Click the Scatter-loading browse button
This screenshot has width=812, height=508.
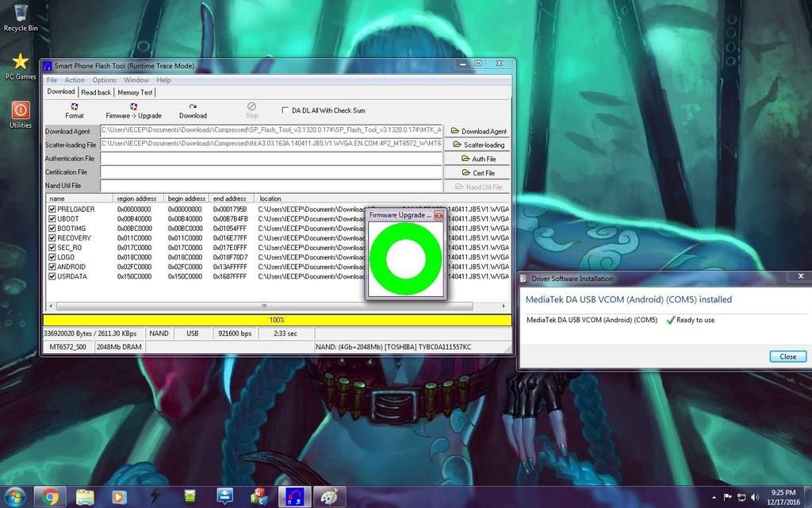478,145
